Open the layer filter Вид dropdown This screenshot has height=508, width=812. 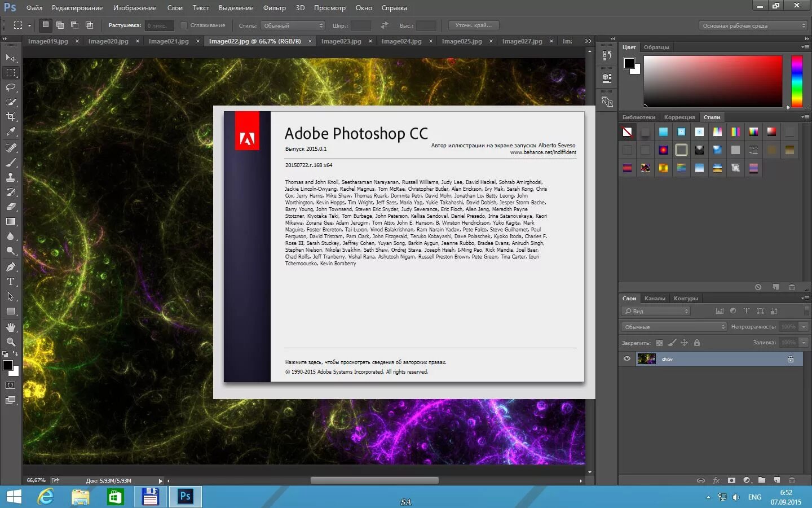[656, 311]
